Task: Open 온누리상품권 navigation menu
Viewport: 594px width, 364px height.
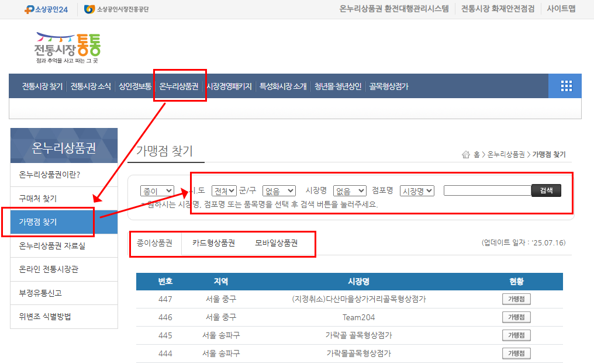Action: (x=179, y=86)
